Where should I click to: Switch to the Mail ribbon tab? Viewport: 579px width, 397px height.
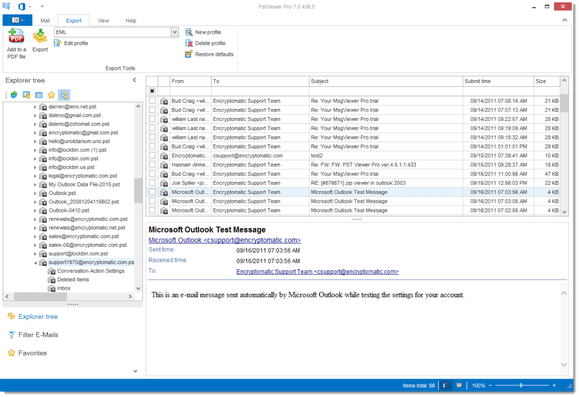coord(45,21)
